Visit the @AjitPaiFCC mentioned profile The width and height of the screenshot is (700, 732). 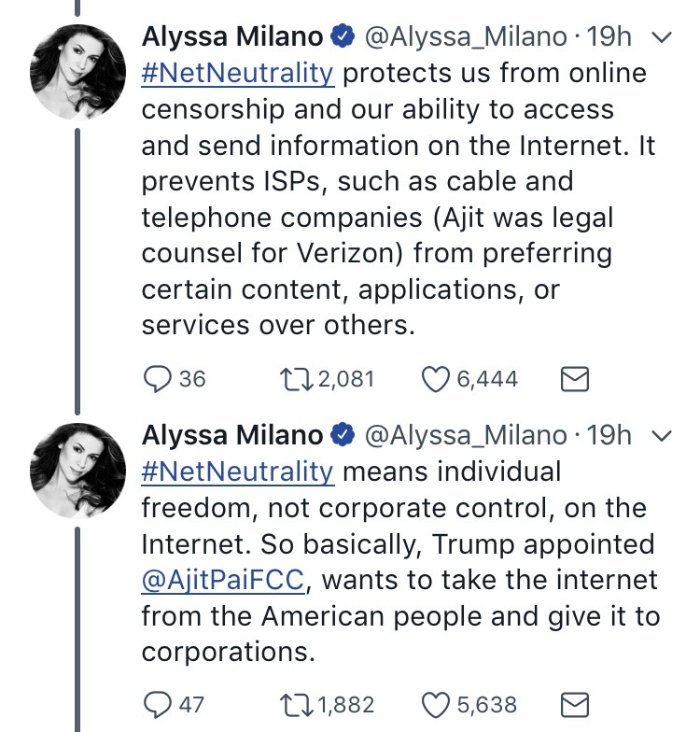(223, 579)
